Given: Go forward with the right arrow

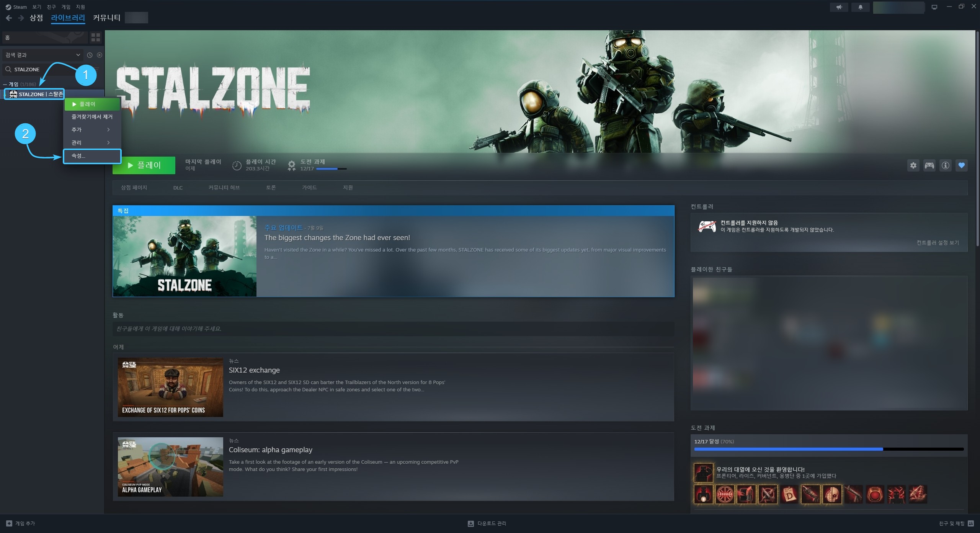Looking at the screenshot, I should click(21, 18).
